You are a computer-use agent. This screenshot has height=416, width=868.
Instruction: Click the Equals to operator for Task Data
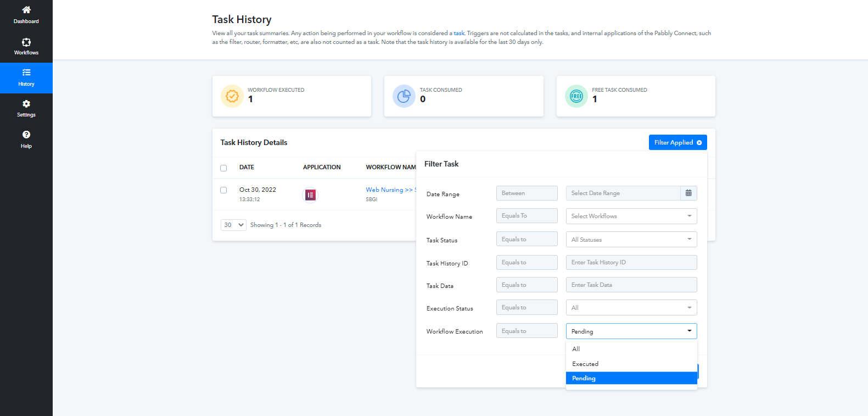click(x=527, y=285)
